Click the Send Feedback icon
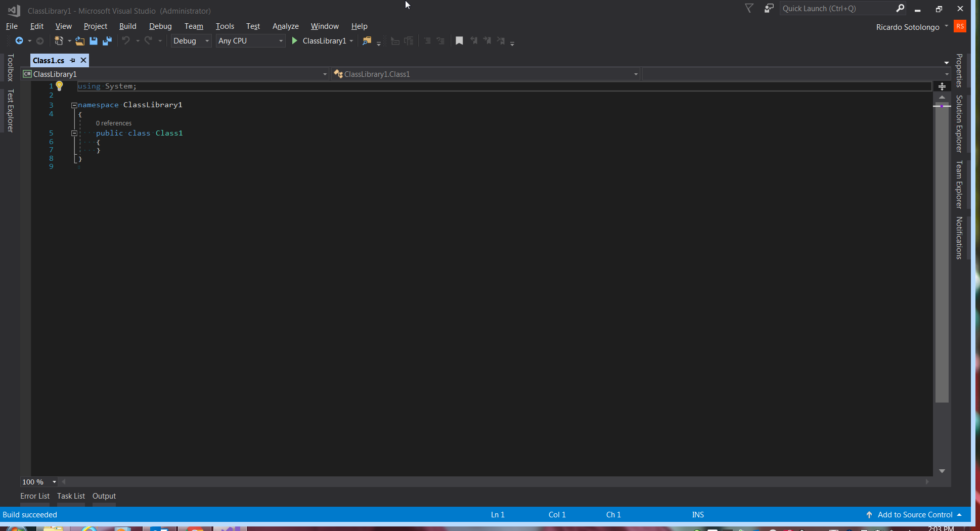Viewport: 980px width, 531px height. click(769, 8)
